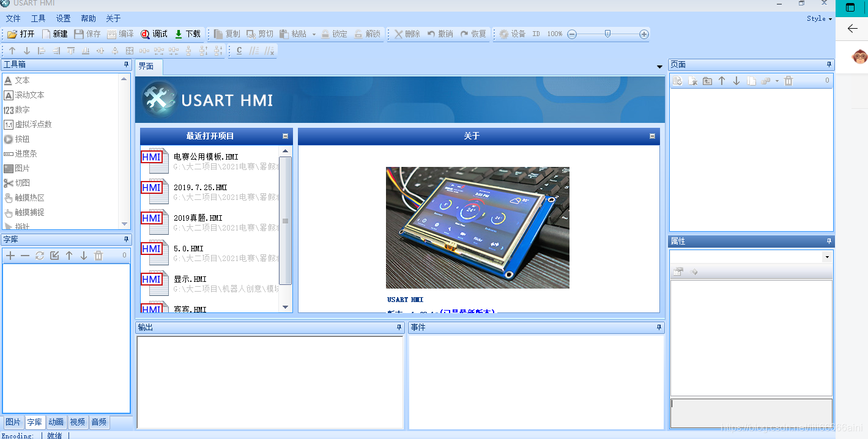868x439 pixels.
Task: Pin the 字库 font panel
Action: (126, 239)
